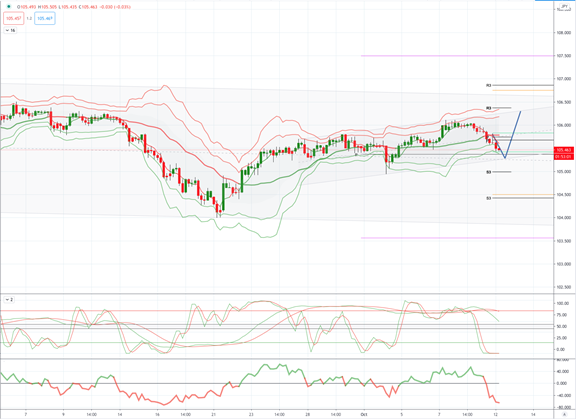Click the Oct label on the time axis

[x=364, y=414]
